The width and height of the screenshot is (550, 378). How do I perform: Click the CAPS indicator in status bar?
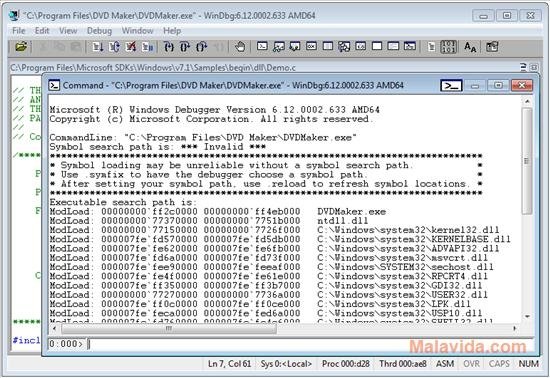[x=499, y=364]
